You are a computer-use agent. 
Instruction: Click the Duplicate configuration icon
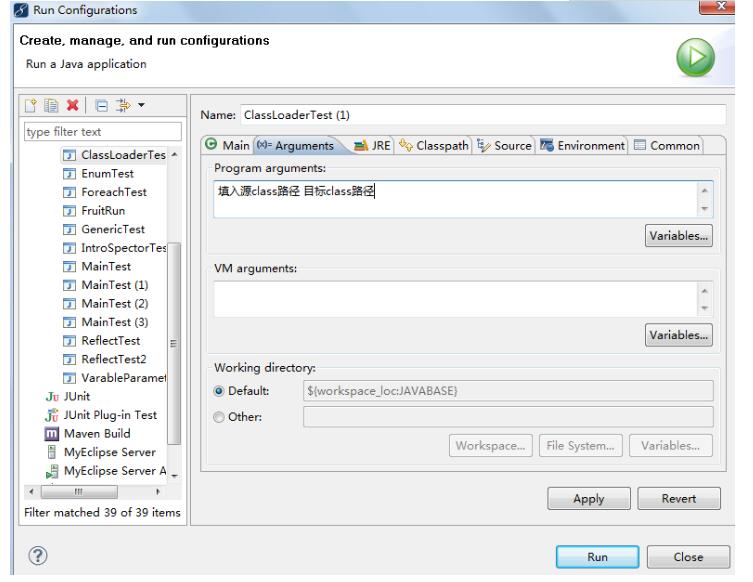point(51,105)
